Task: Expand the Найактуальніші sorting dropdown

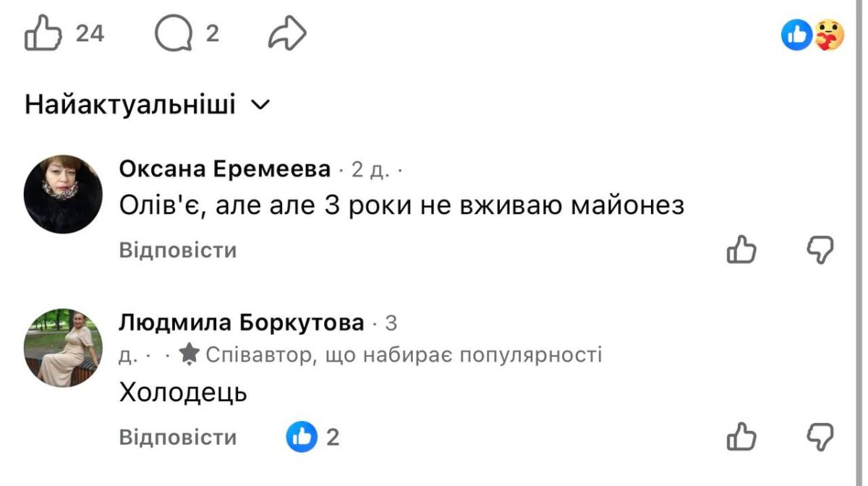Action: 130,105
